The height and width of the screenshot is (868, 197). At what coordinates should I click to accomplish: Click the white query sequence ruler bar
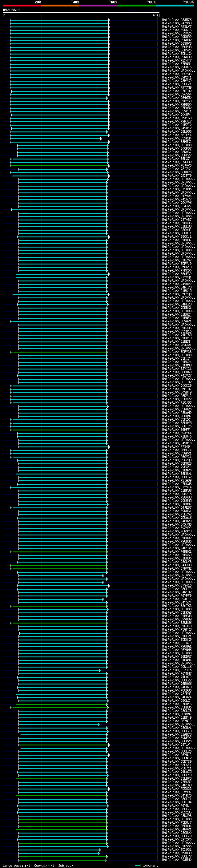81,13
